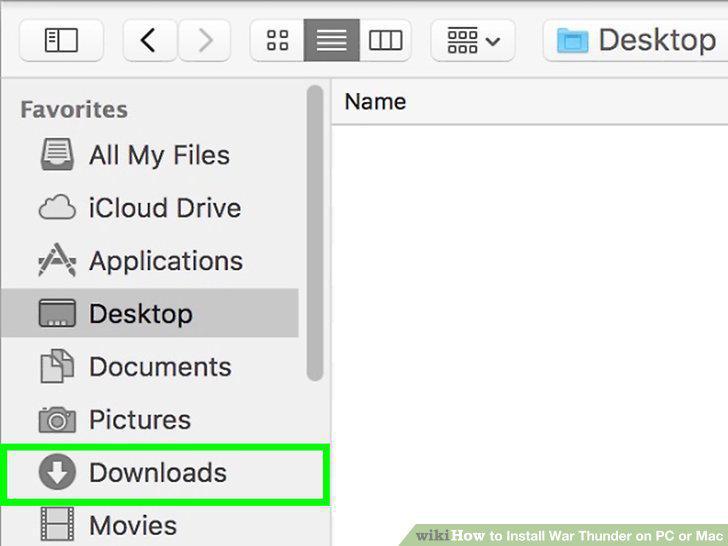This screenshot has height=546, width=728.
Task: Click the Movies film icon
Action: 57,525
